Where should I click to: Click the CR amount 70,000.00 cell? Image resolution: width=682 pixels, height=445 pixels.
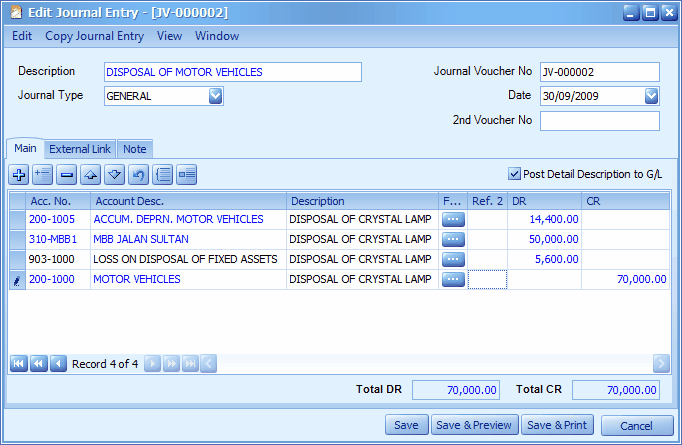coord(625,279)
